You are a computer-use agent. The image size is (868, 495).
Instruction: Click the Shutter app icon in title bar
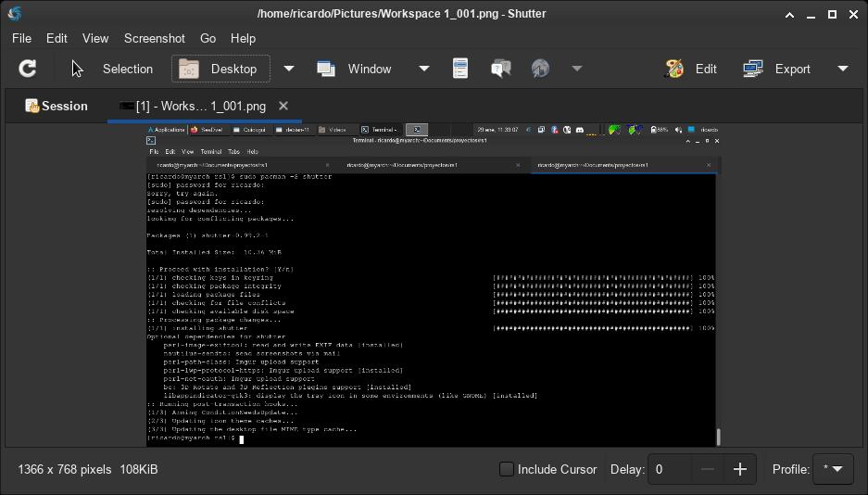click(x=15, y=13)
